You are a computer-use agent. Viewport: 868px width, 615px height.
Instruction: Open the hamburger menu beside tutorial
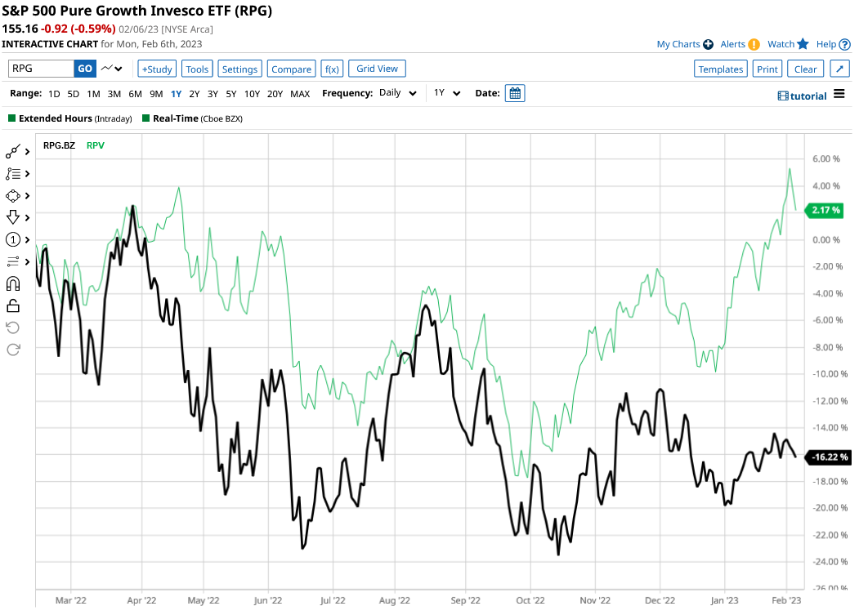(839, 94)
